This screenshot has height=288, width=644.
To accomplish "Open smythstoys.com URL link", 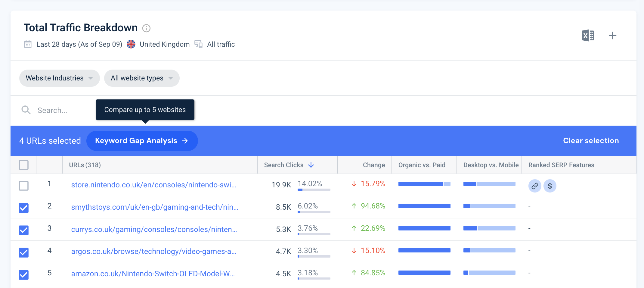I will [155, 207].
